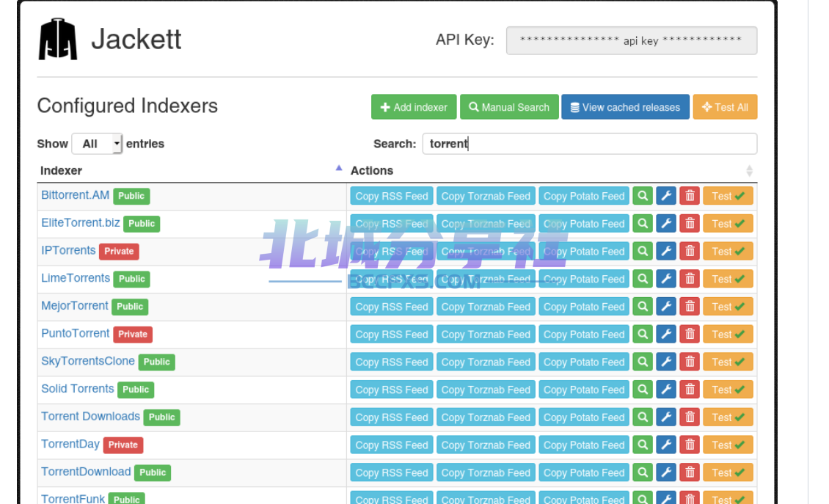Open the SkyTorrentsClone indexer link
This screenshot has height=504, width=829.
pos(88,361)
